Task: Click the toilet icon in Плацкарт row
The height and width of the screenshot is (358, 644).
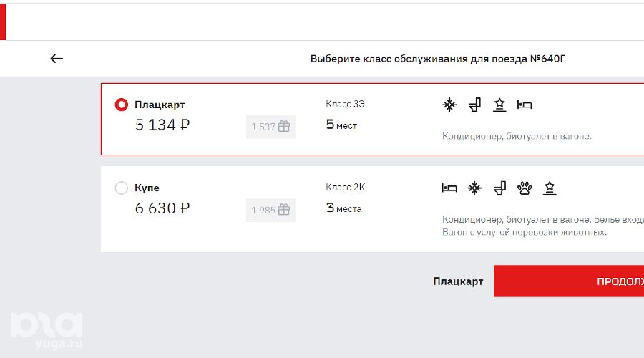Action: point(474,105)
